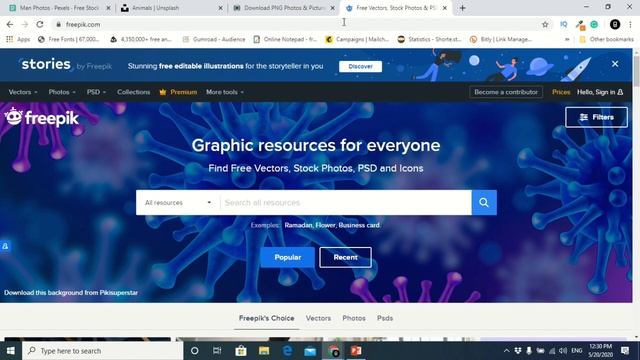Click the blue search magnifier button

484,202
